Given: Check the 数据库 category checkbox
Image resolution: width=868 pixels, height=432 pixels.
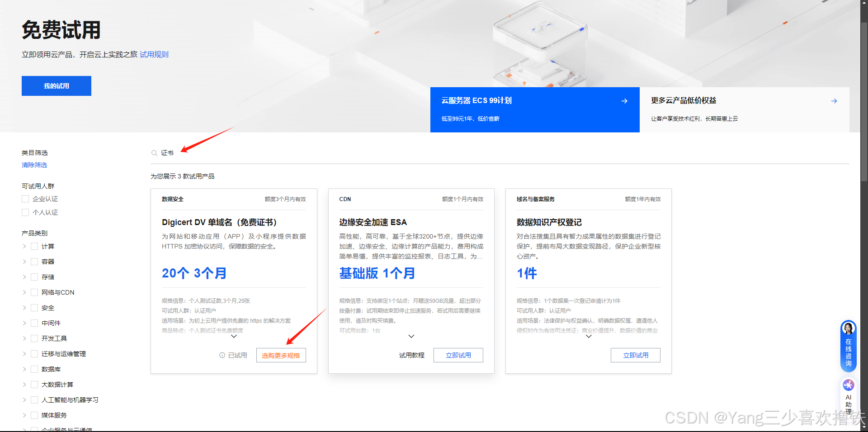Looking at the screenshot, I should pos(34,369).
